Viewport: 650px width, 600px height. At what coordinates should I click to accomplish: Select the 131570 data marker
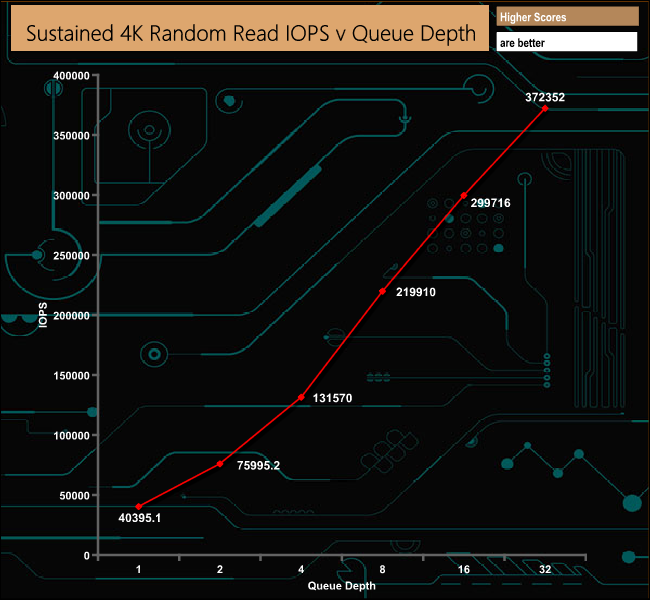(x=301, y=397)
